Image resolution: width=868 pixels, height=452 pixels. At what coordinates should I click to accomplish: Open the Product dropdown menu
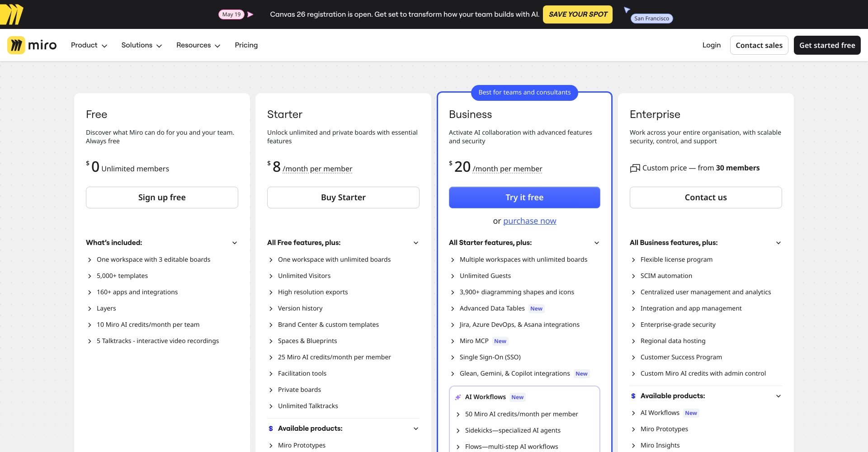89,45
